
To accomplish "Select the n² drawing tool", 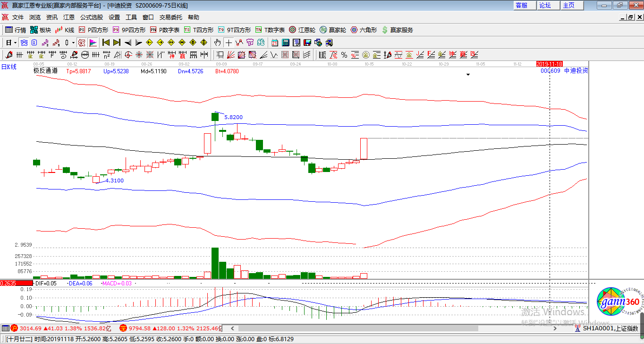I will point(107,55).
